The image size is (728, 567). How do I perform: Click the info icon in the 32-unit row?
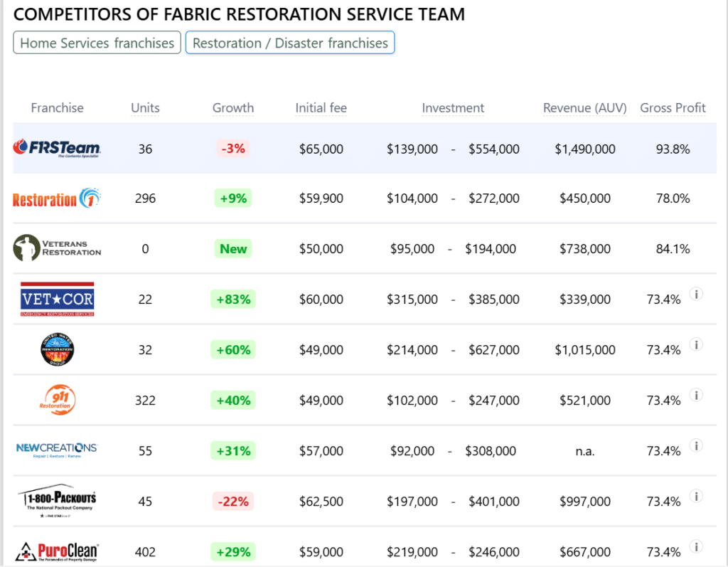pos(695,344)
